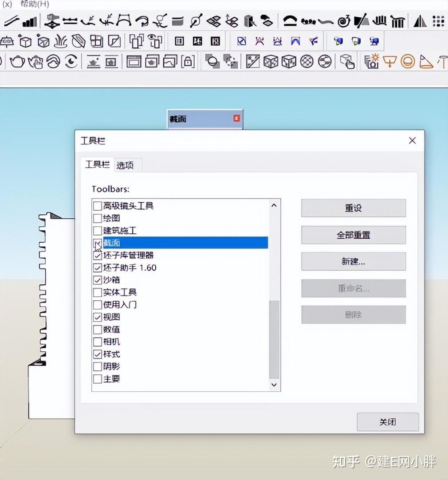Click the plain teapot icon
Image resolution: width=448 pixels, height=480 pixels.
click(17, 62)
